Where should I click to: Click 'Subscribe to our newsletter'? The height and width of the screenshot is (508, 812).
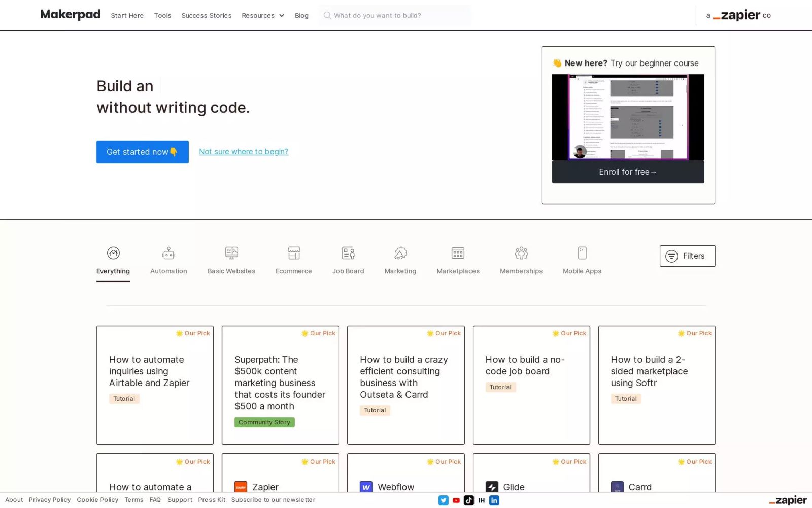(x=274, y=500)
